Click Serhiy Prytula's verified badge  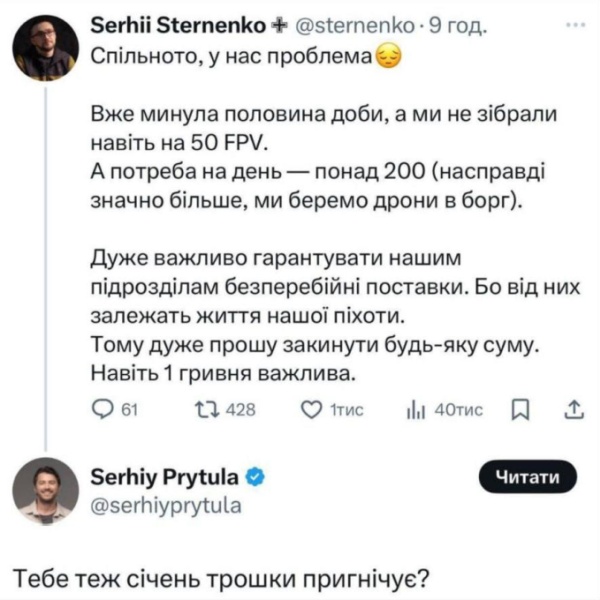click(x=255, y=477)
